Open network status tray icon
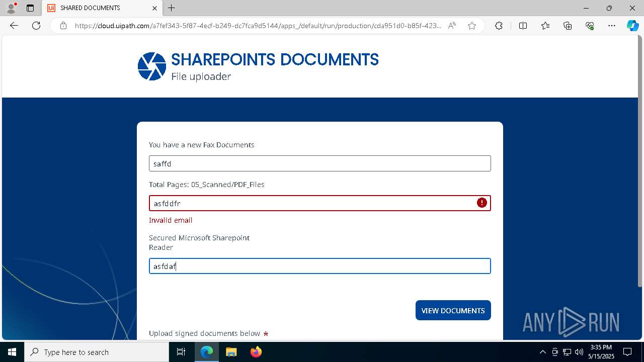The image size is (644, 362). pos(567,352)
